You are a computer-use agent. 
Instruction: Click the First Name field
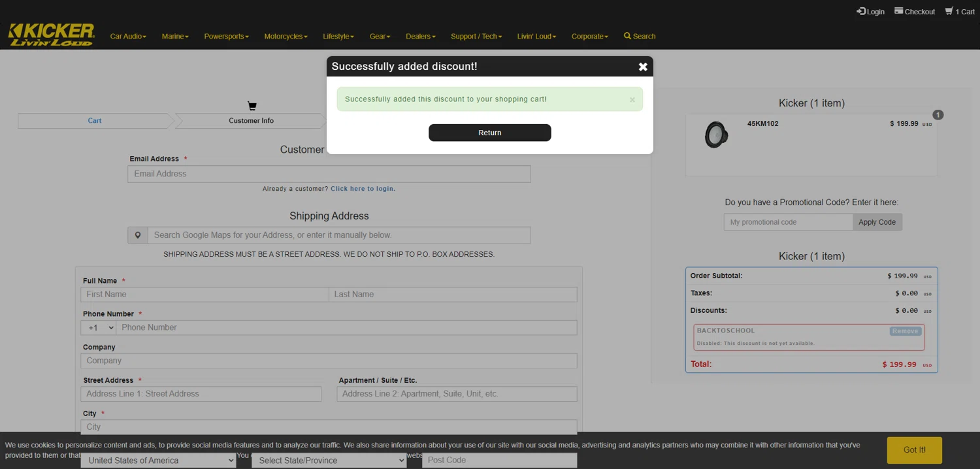[x=204, y=295]
